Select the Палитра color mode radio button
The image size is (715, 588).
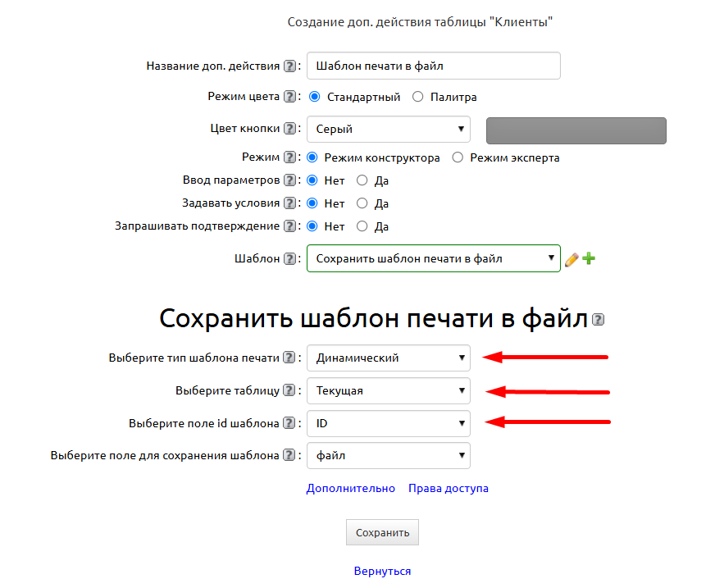pos(418,97)
